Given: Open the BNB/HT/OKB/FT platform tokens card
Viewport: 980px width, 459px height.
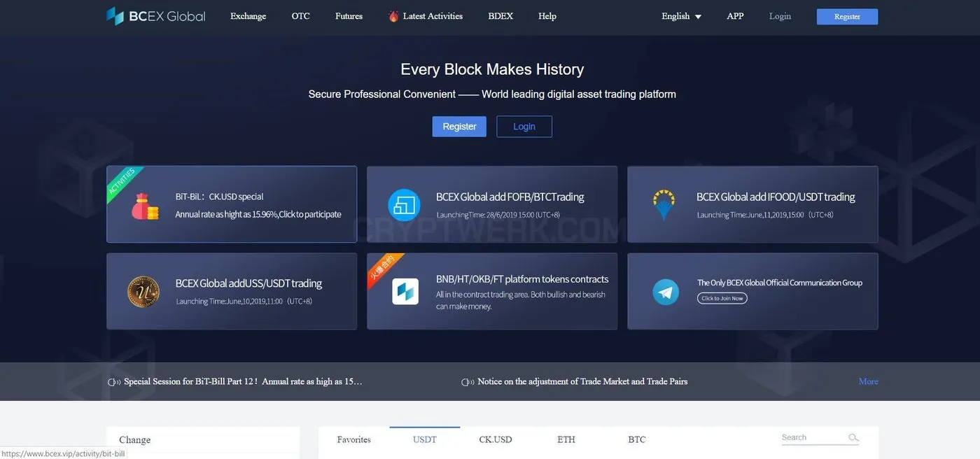Looking at the screenshot, I should click(x=492, y=291).
